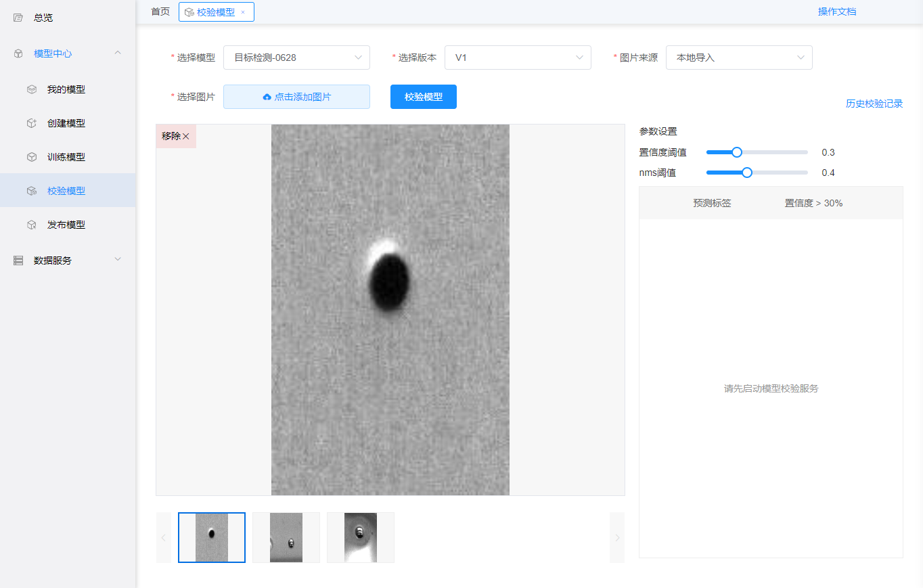Screen dimensions: 923x588
Task: Switch to the 首页 tab
Action: pos(160,12)
